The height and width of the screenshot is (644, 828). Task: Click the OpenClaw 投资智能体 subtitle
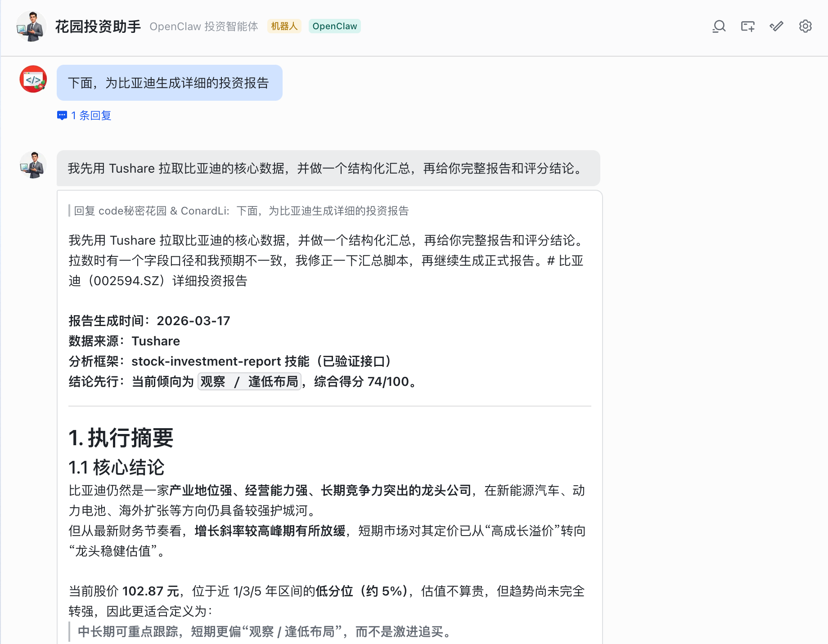pyautogui.click(x=204, y=27)
